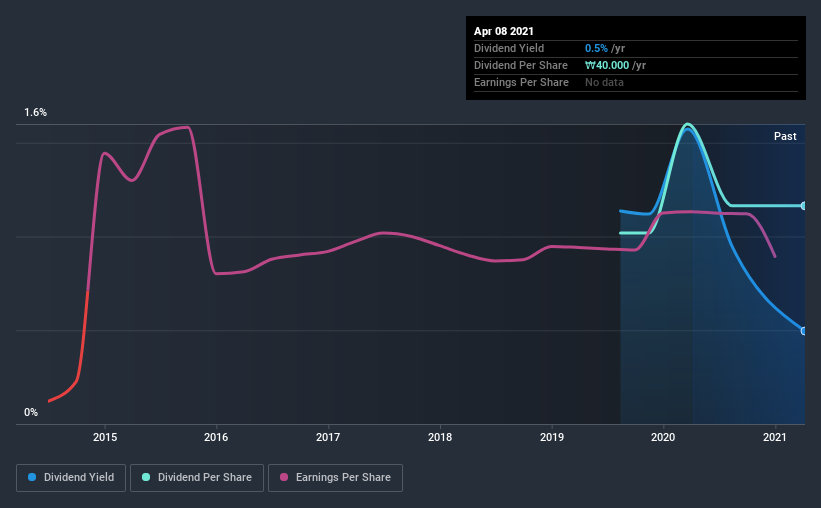Click the 2016 x-axis label

pyautogui.click(x=216, y=437)
